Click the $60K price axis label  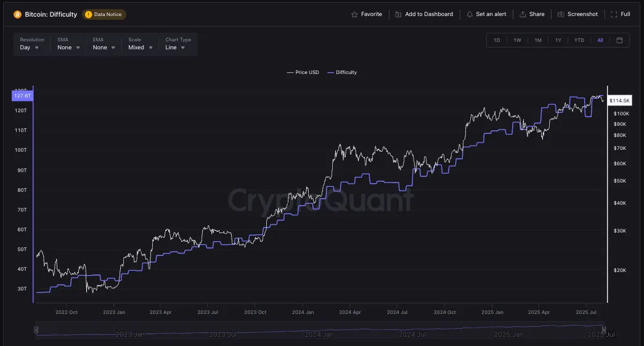coord(620,163)
